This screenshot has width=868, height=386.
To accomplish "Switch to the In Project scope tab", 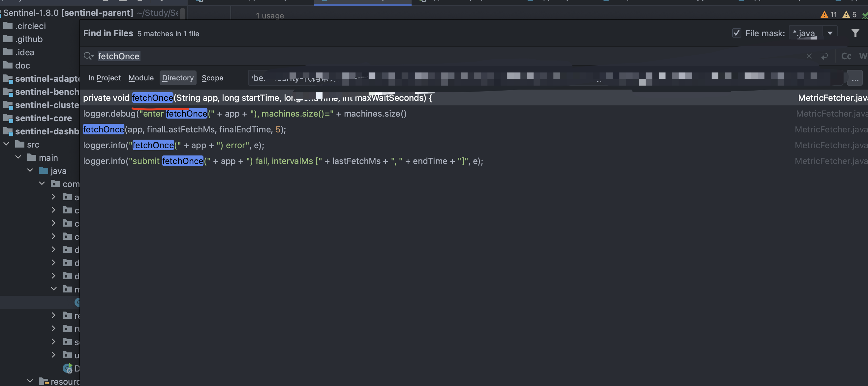I will click(105, 78).
